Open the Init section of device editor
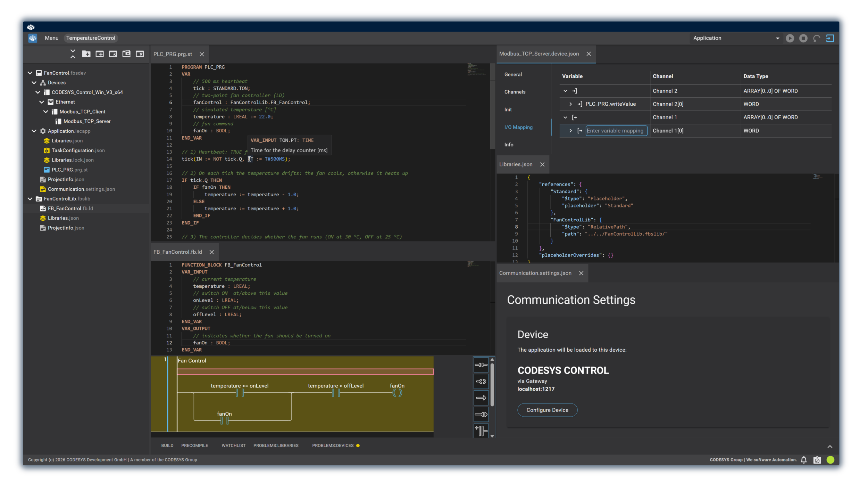Screen dimensions: 868x491 pyautogui.click(x=508, y=110)
